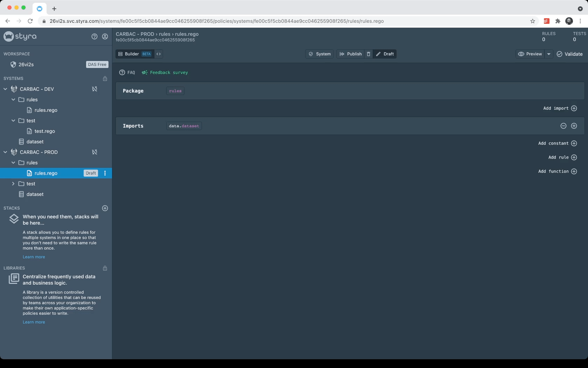The height and width of the screenshot is (368, 588).
Task: Click the Styra logo
Action: (x=20, y=36)
